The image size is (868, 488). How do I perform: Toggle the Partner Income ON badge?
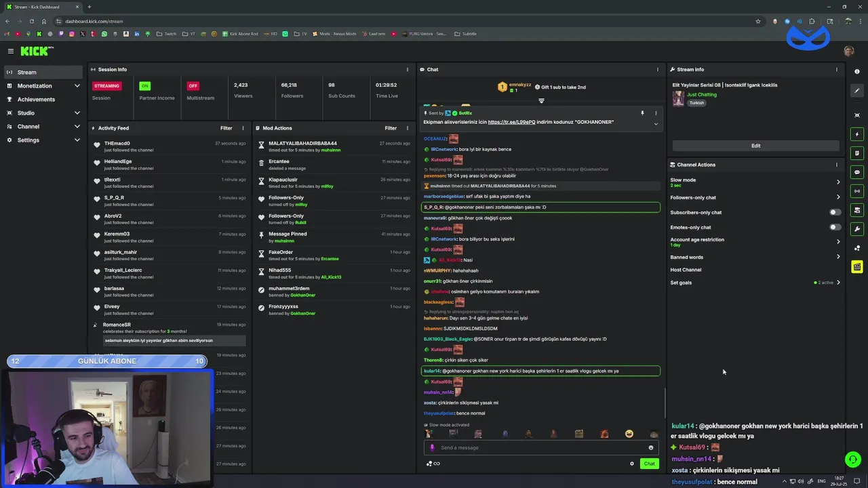[x=144, y=86]
